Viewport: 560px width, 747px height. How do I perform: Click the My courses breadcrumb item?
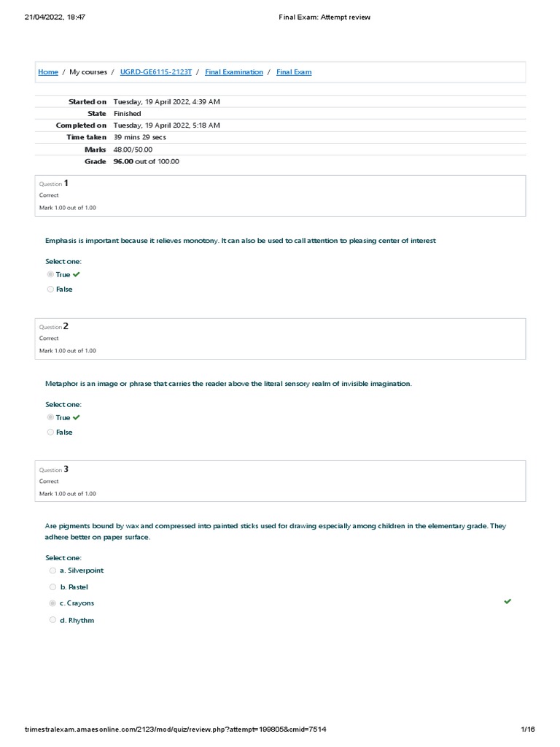[x=88, y=72]
